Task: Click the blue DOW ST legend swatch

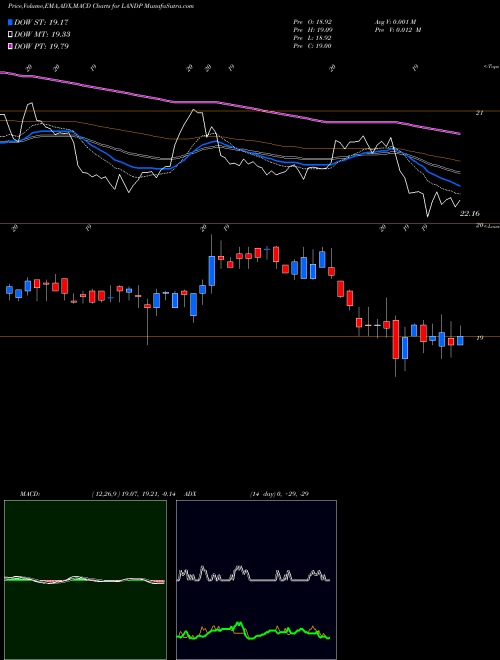Action: click(x=11, y=22)
